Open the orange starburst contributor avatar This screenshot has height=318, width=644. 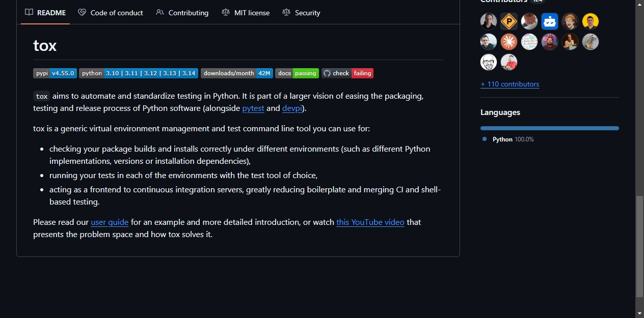(509, 42)
